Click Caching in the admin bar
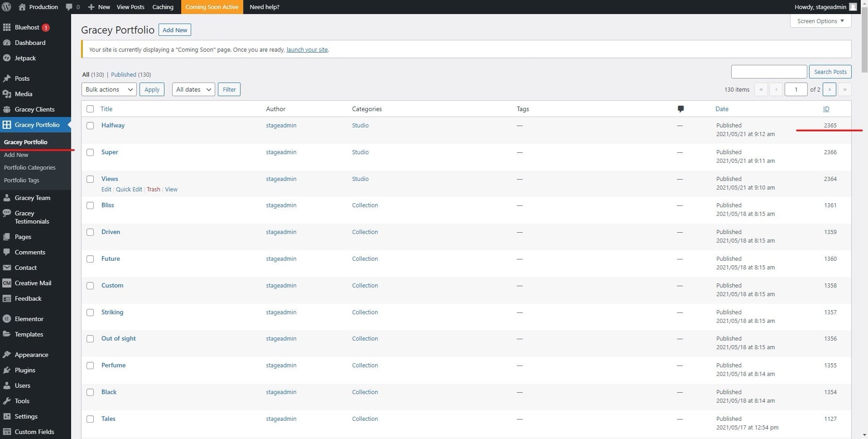This screenshot has height=439, width=868. [163, 7]
